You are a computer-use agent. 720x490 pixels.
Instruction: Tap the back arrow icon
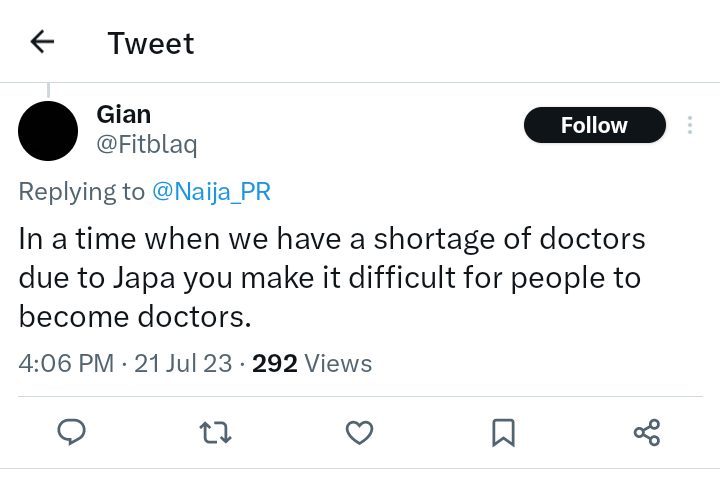[x=42, y=42]
